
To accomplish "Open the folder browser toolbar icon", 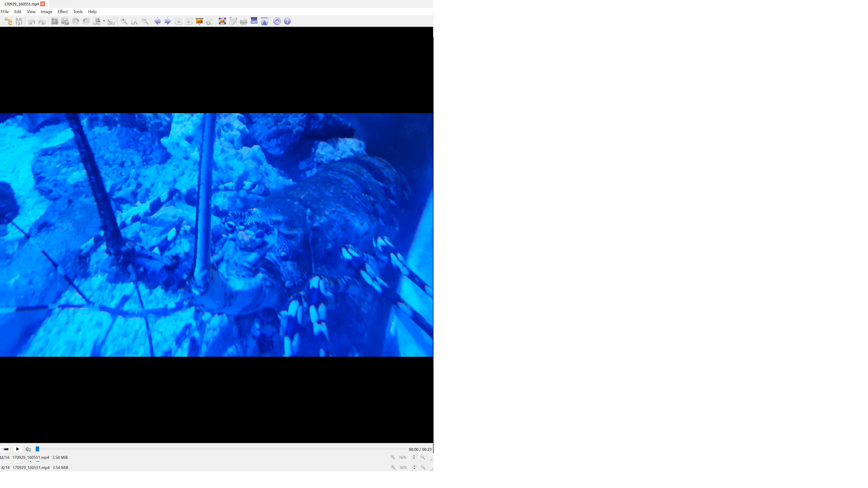I will point(8,21).
